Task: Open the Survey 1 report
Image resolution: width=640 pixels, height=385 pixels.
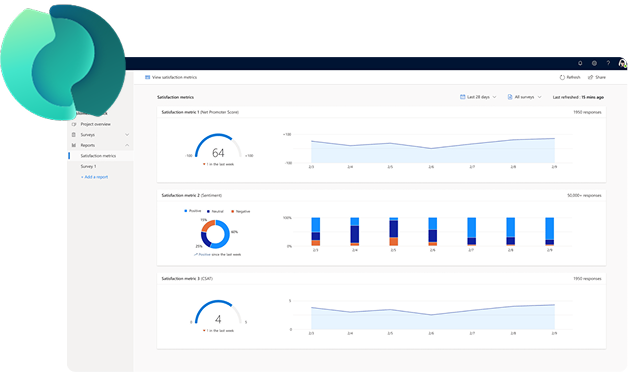Action: pos(88,167)
